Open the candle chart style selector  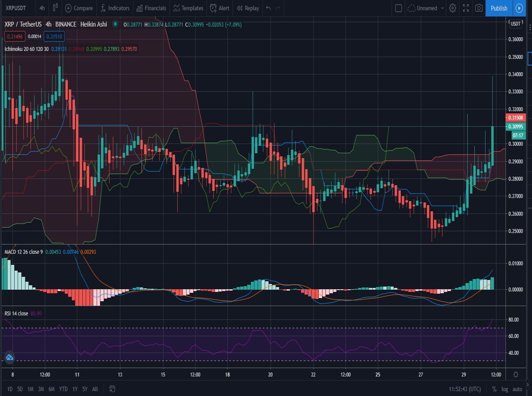pos(55,8)
